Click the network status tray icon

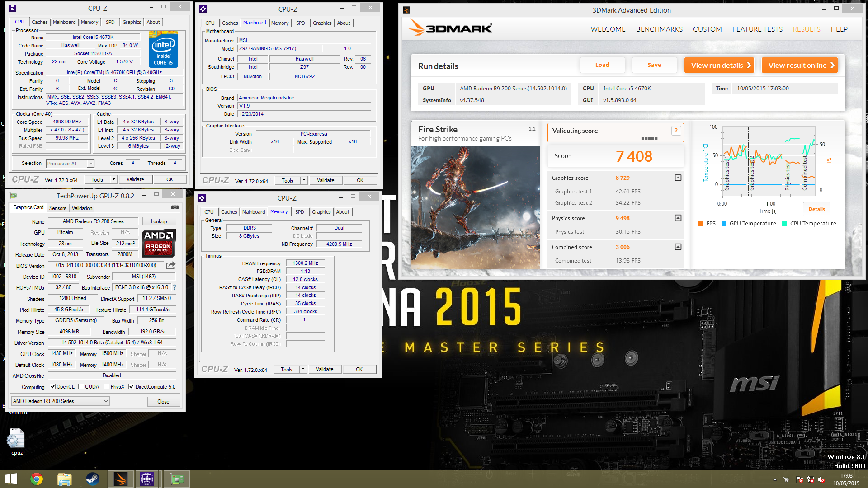point(810,479)
